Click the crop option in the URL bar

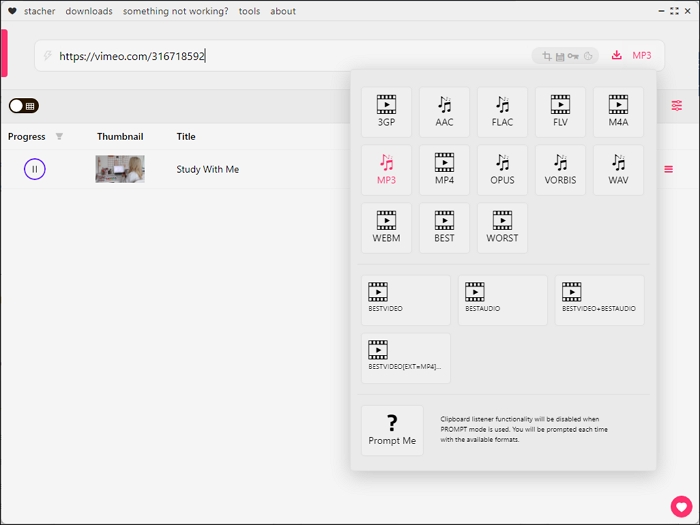click(x=546, y=56)
